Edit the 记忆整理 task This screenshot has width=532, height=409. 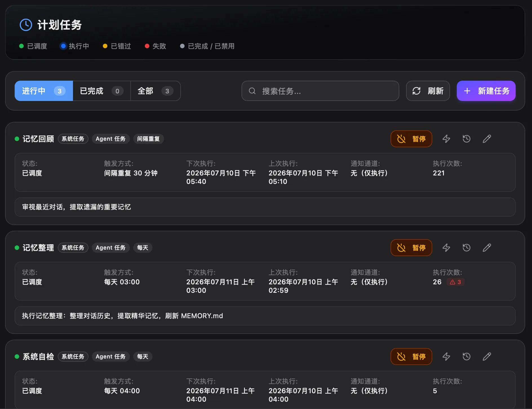tap(487, 248)
